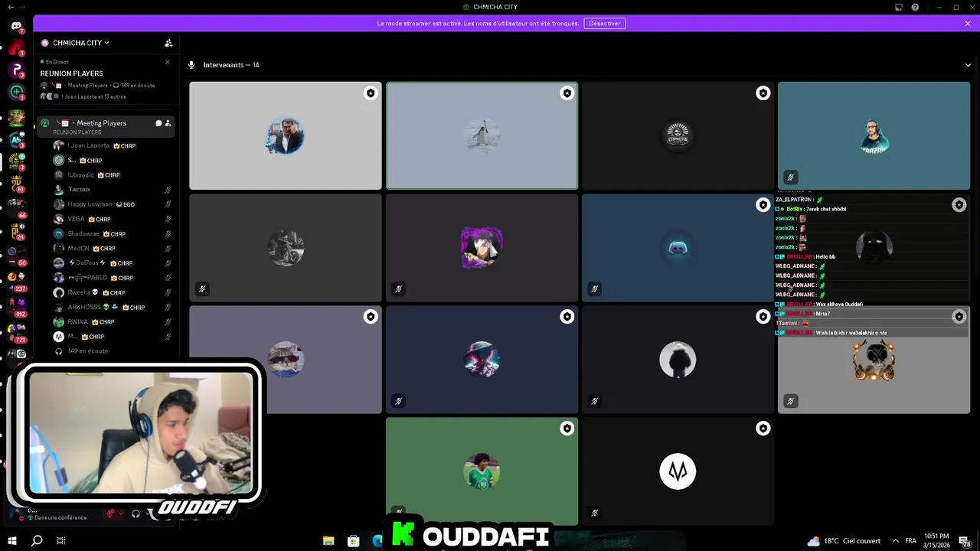The image size is (980, 551).
Task: Click member !Ulvsadiq in list
Action: 106,175
